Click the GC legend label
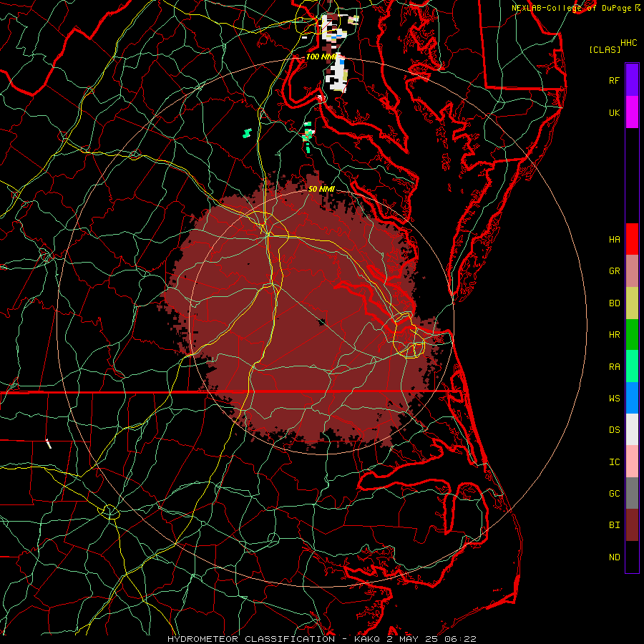The height and width of the screenshot is (644, 644). pos(614,494)
